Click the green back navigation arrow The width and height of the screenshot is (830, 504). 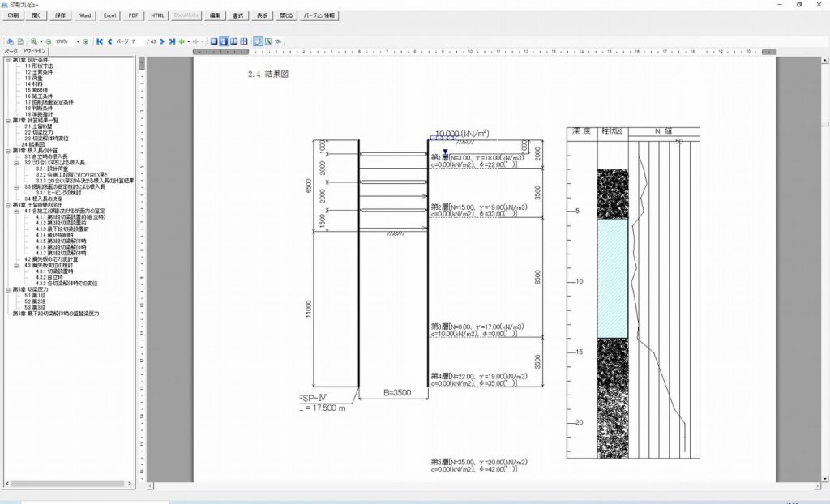[182, 41]
